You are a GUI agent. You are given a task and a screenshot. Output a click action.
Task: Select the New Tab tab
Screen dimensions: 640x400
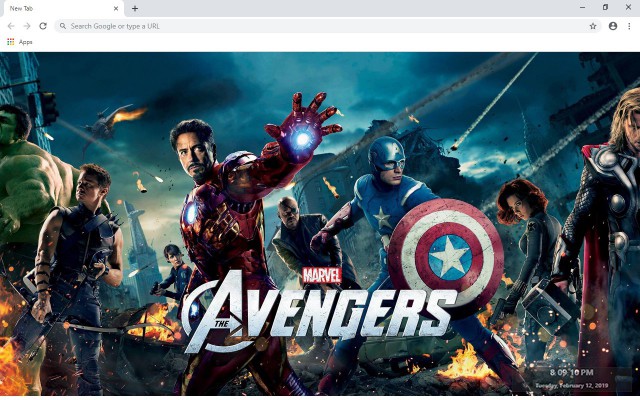click(x=62, y=9)
